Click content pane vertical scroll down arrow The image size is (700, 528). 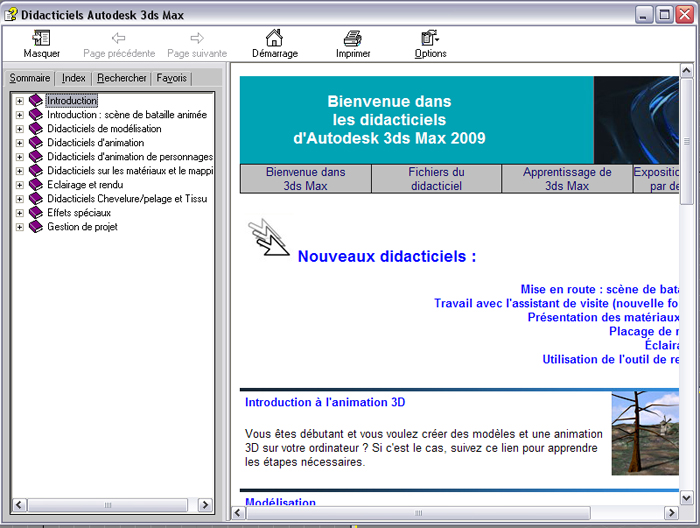point(686,497)
